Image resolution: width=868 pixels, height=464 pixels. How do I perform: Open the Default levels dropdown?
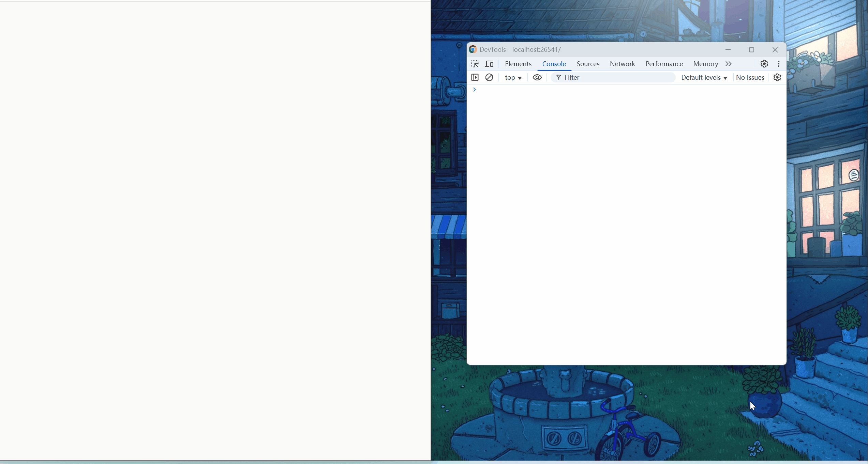pos(704,78)
